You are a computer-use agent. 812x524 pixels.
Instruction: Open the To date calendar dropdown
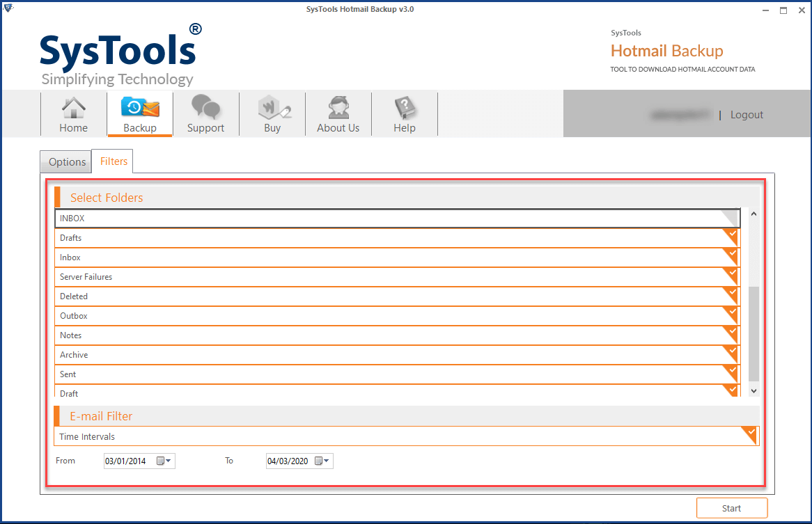click(x=322, y=461)
